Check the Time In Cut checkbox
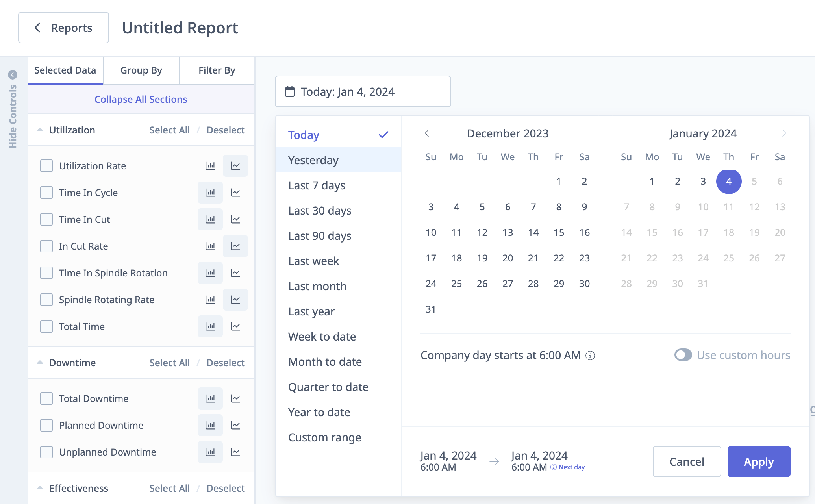 coord(46,219)
